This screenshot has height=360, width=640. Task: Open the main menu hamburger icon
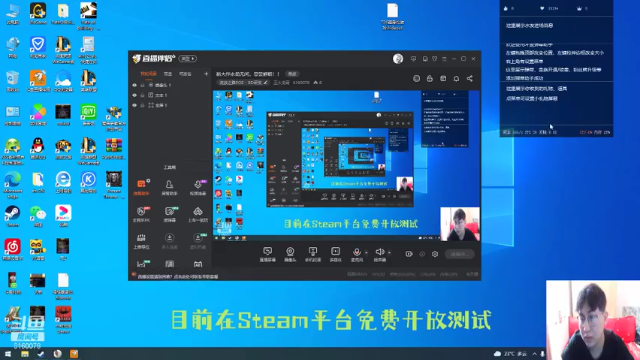[x=444, y=59]
